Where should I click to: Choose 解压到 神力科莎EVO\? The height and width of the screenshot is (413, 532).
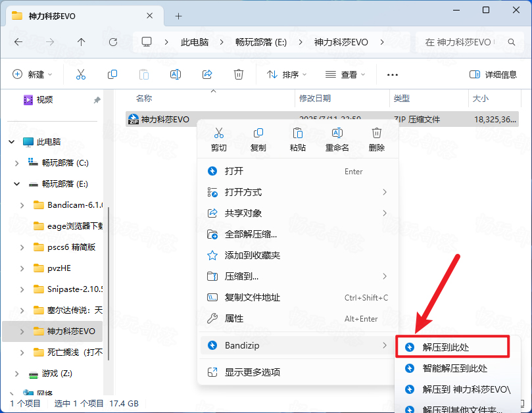pos(457,389)
